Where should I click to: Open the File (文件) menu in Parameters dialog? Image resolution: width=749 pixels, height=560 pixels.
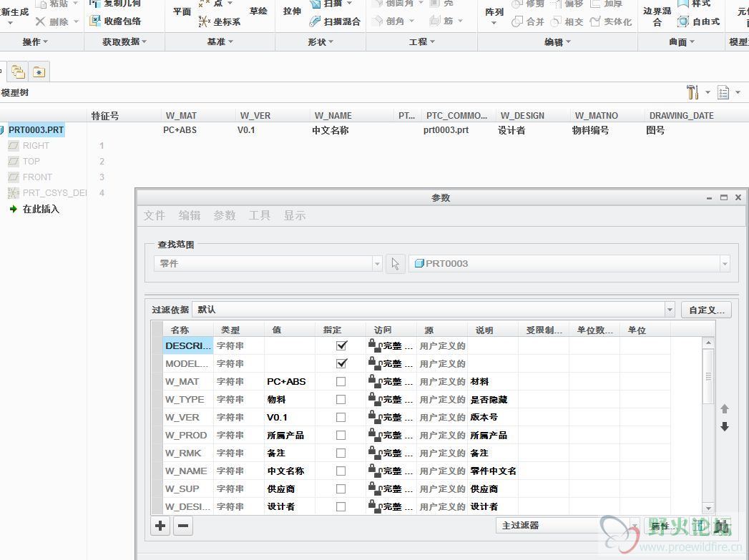155,216
